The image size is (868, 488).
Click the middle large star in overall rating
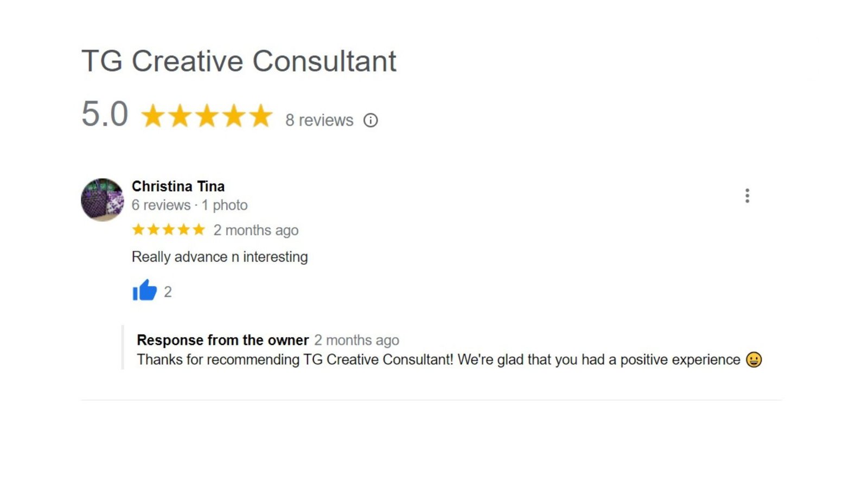tap(207, 116)
